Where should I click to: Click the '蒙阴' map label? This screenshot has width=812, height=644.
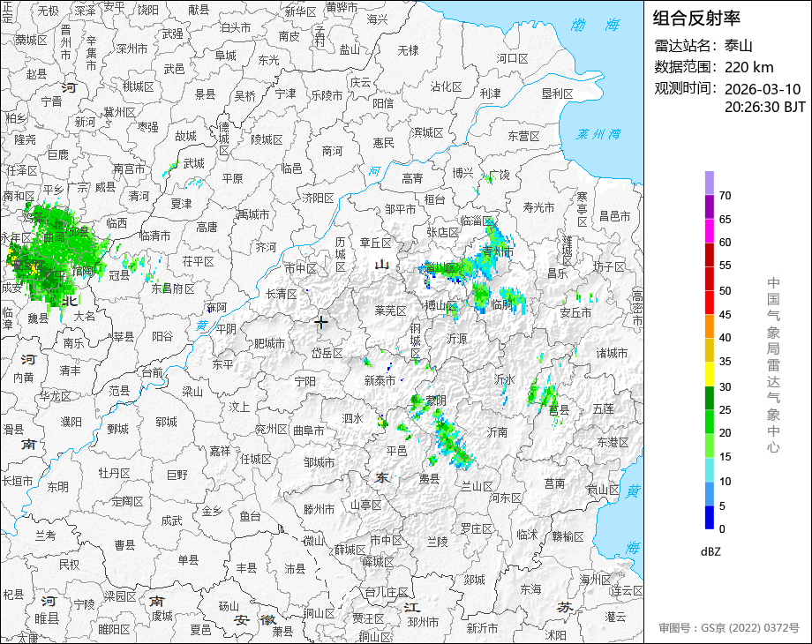coord(435,401)
